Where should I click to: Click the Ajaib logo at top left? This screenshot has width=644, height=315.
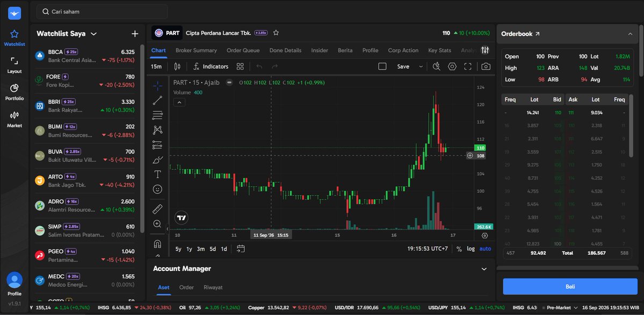pos(15,13)
